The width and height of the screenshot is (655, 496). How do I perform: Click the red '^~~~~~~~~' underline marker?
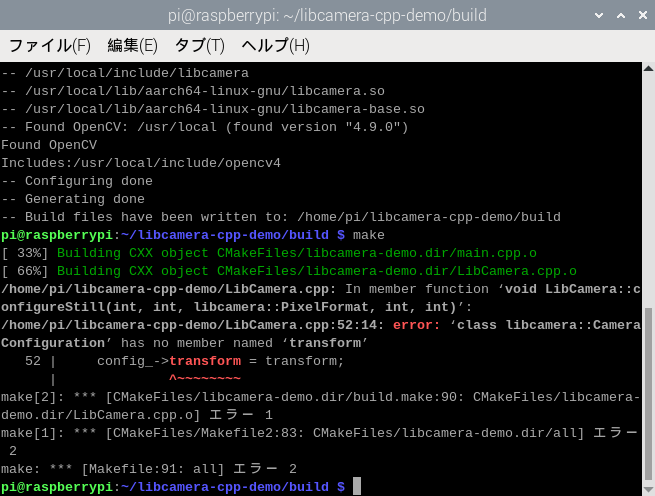point(205,378)
